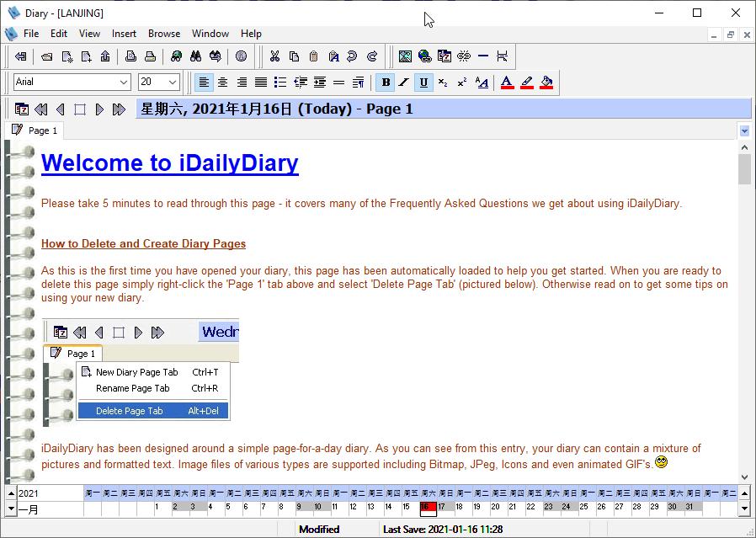This screenshot has height=538, width=756.
Task: Open the font size 20 dropdown
Action: pyautogui.click(x=173, y=83)
